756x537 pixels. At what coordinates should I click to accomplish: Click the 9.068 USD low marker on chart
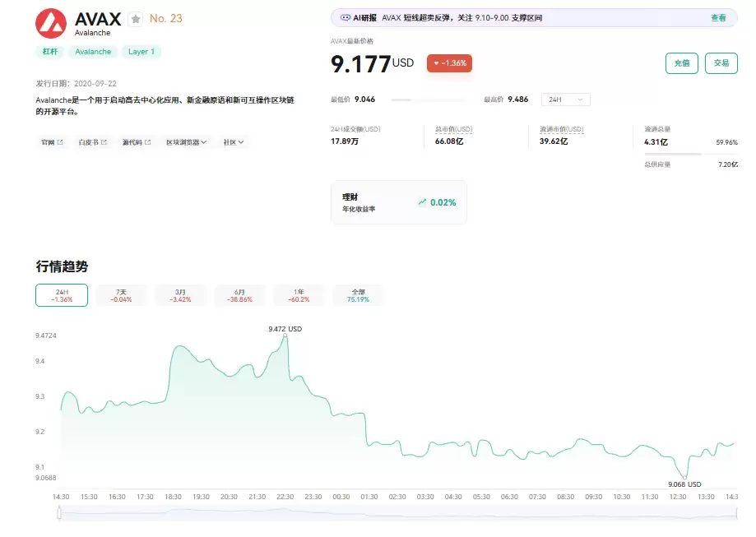point(684,477)
